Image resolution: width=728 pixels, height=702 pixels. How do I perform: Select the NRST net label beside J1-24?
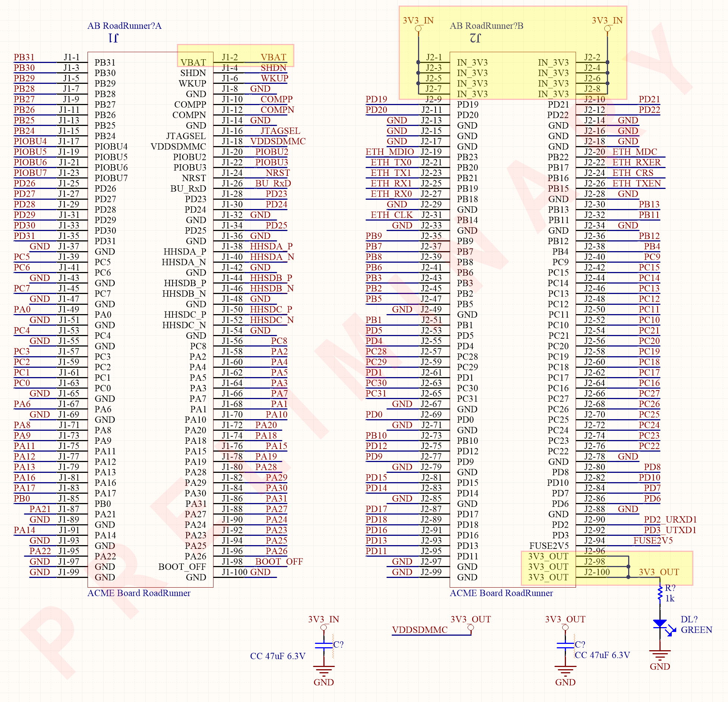tap(278, 173)
